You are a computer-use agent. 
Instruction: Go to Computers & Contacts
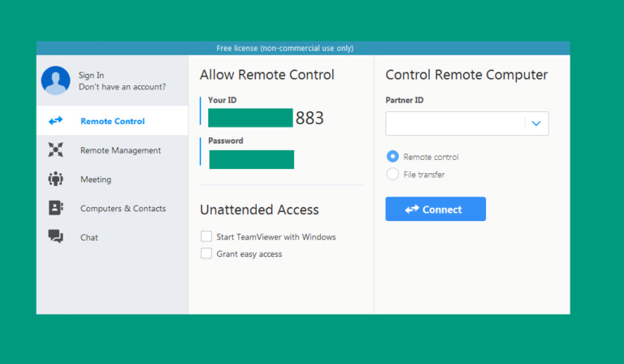coord(123,209)
